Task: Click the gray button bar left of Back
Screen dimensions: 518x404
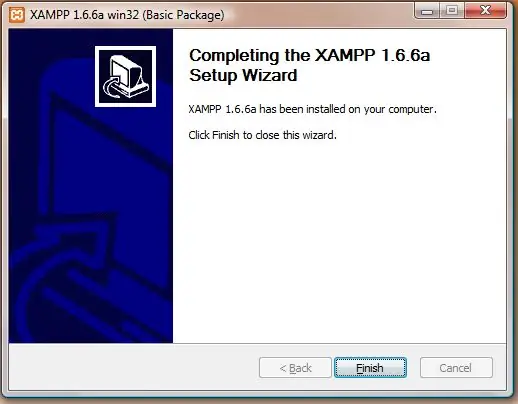Action: [x=133, y=367]
